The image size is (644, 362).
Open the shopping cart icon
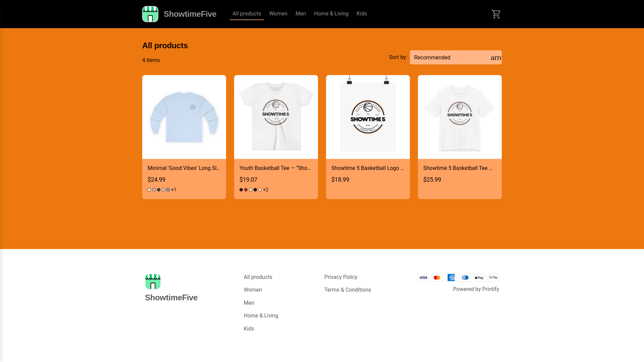(x=496, y=14)
